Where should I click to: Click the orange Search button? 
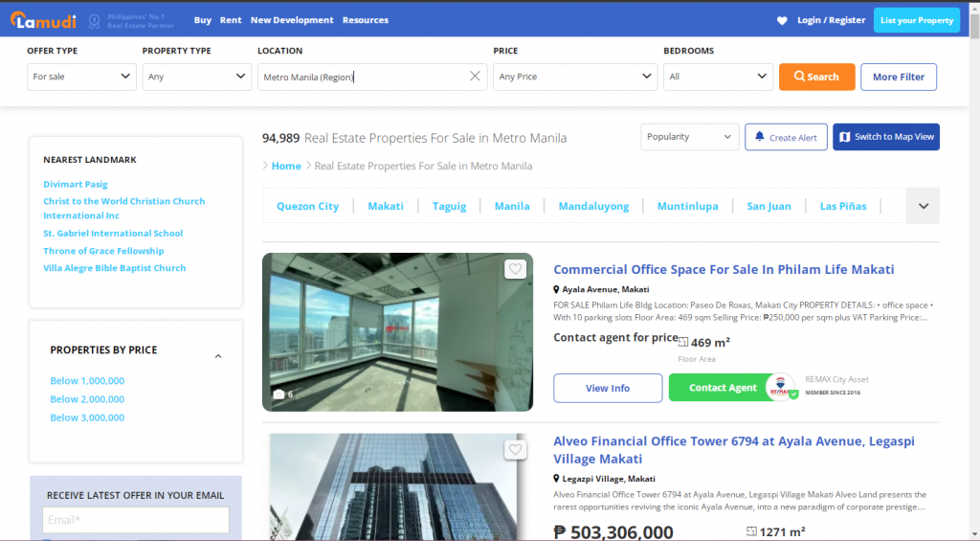tap(817, 77)
